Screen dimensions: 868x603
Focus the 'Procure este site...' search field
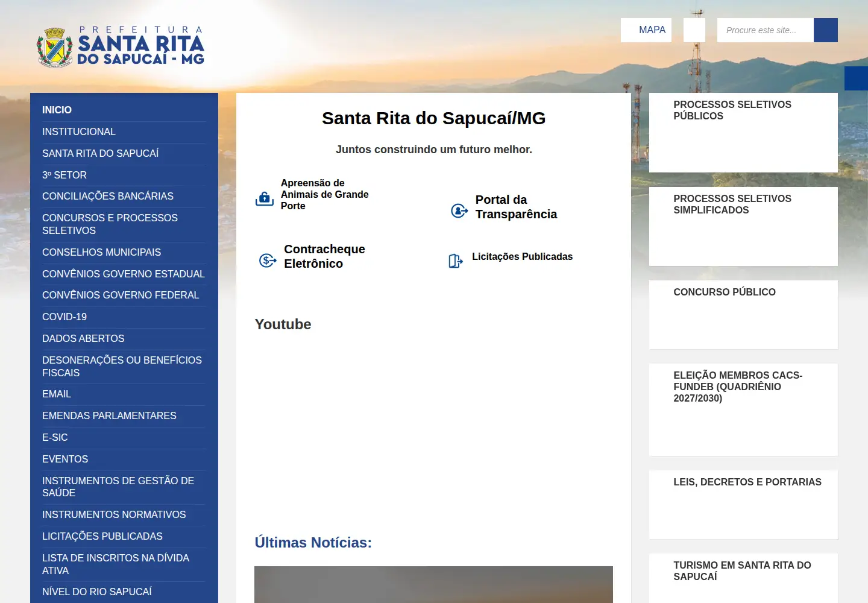[x=766, y=30]
